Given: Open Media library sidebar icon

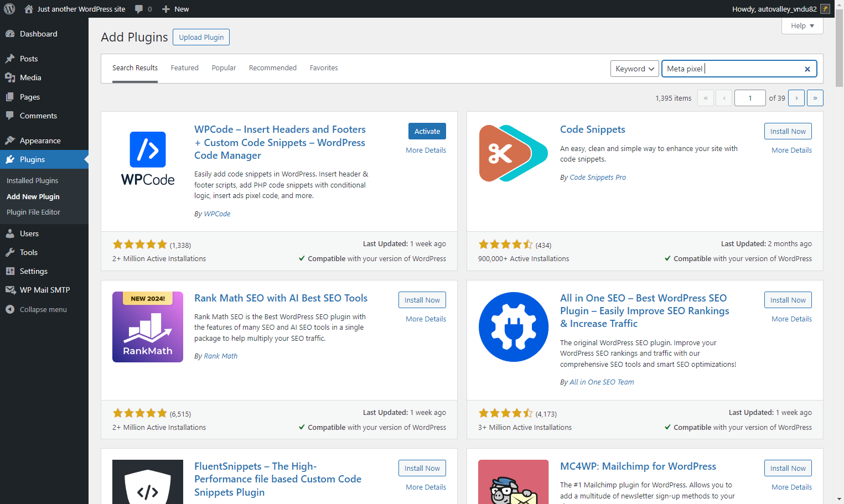Looking at the screenshot, I should [x=10, y=77].
